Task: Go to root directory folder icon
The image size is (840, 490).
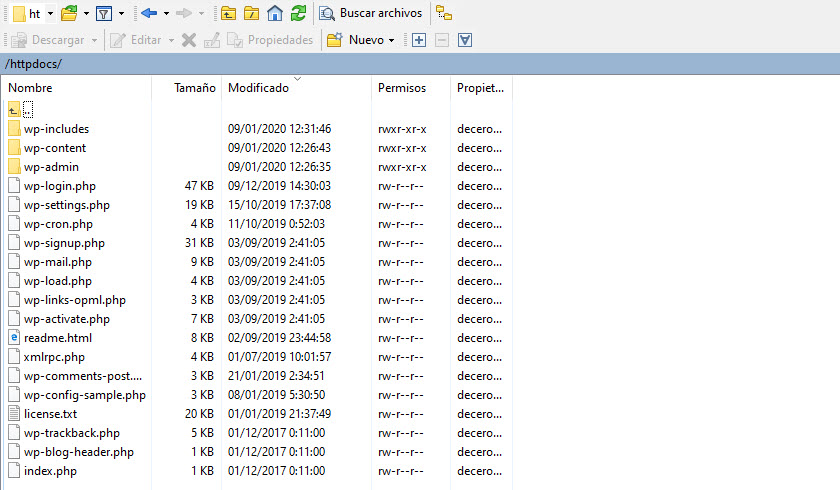Action: tap(251, 13)
